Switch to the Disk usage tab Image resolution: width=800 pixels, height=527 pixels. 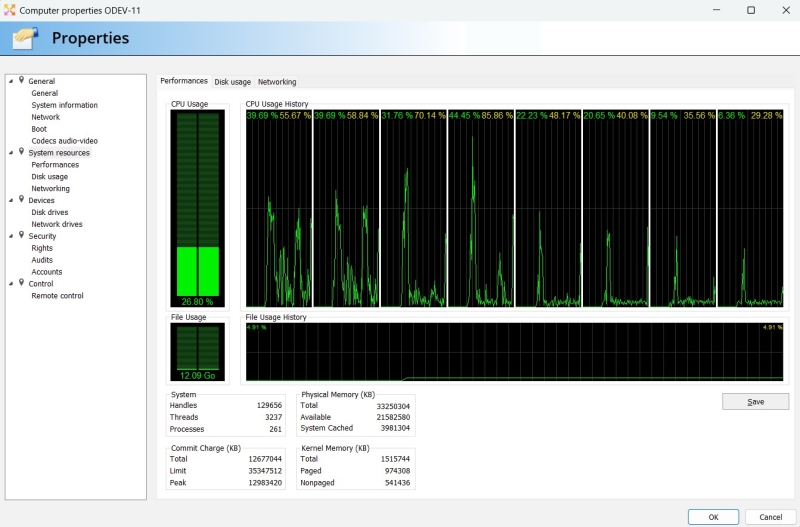point(232,82)
